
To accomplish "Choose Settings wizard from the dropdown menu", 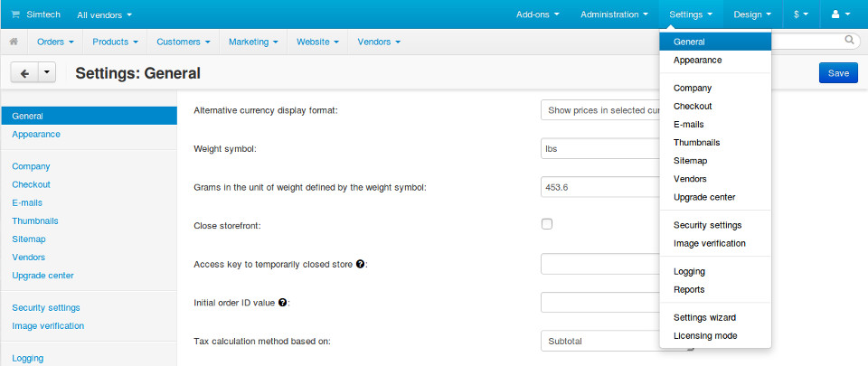I will 704,317.
